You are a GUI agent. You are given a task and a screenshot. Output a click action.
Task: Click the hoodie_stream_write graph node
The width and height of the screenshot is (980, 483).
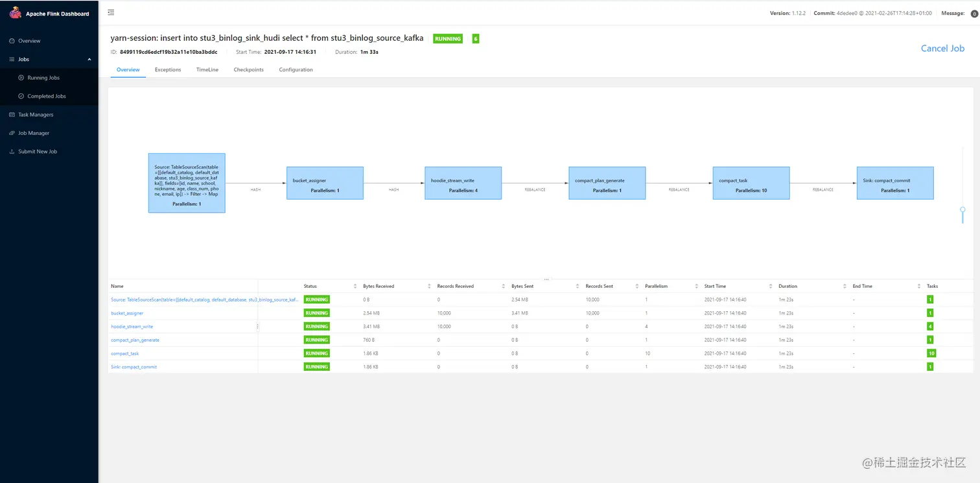[x=463, y=183]
